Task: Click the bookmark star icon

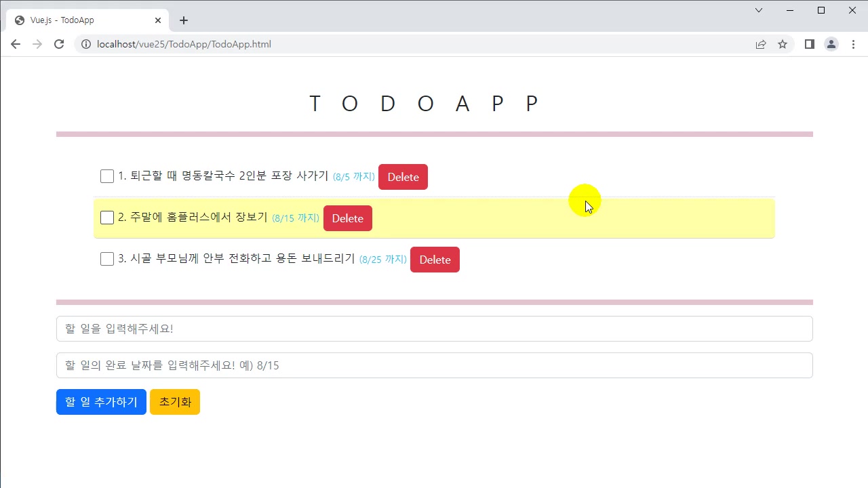Action: 783,44
